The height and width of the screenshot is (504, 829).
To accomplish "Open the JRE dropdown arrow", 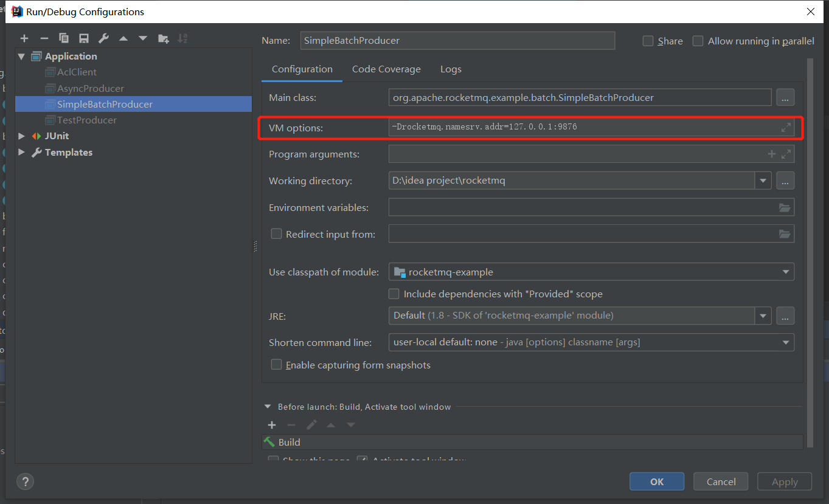I will tap(763, 316).
